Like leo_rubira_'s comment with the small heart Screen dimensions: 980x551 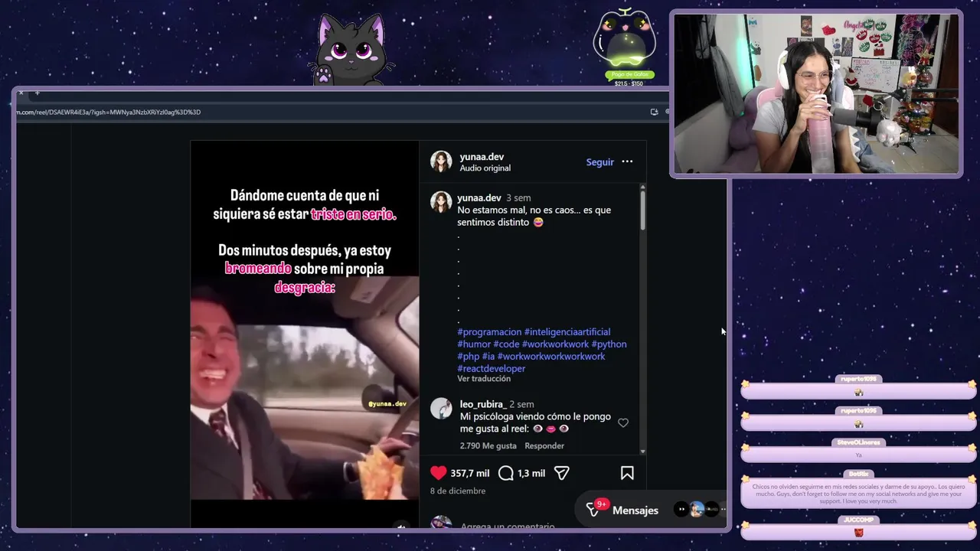tap(623, 422)
